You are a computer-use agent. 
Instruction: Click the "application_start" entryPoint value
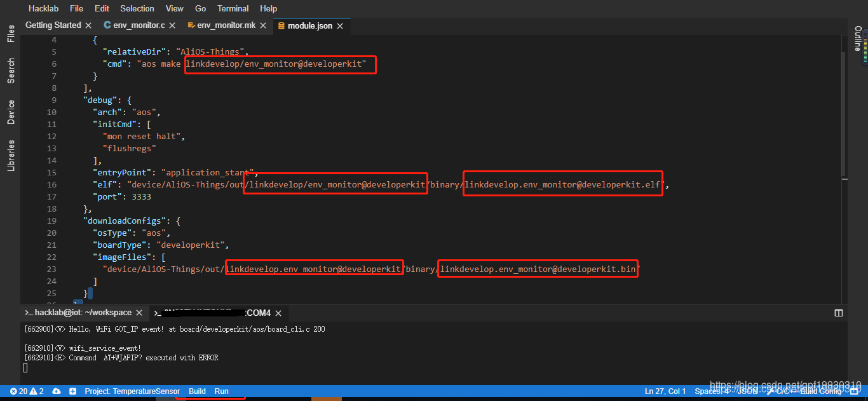pos(208,172)
